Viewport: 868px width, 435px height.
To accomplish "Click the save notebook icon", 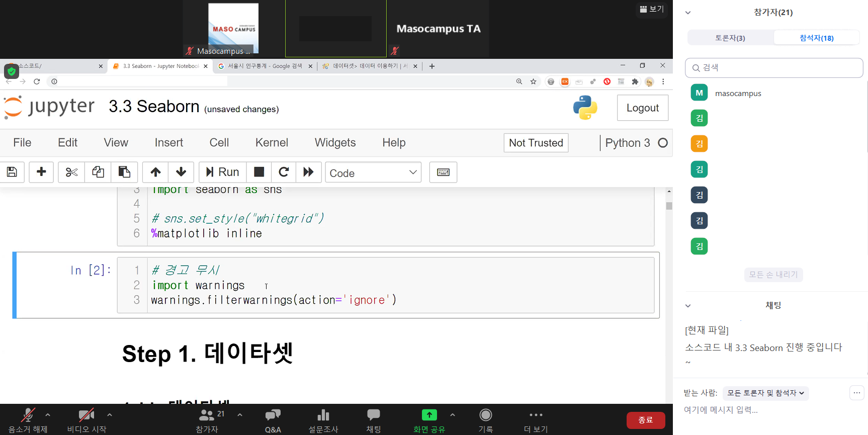I will pos(12,172).
